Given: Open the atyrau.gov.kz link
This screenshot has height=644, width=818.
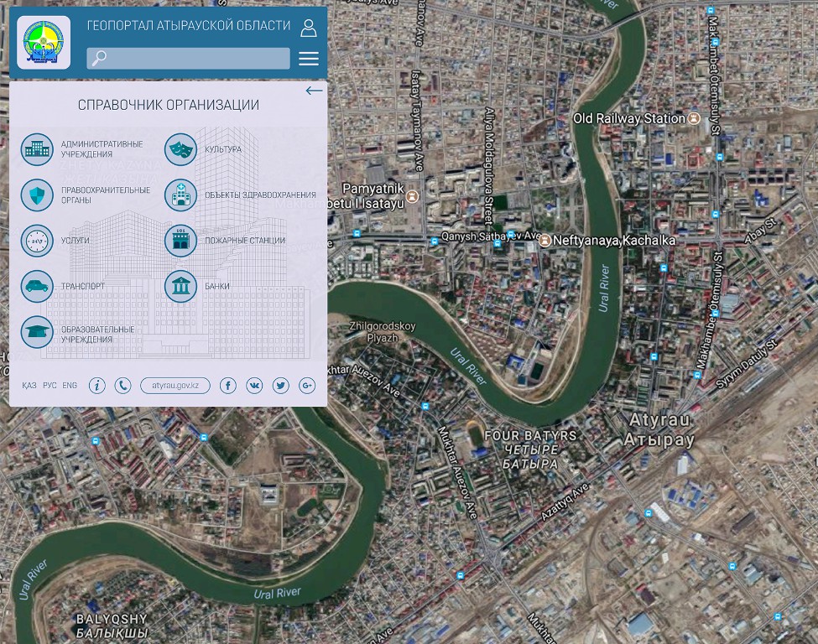Looking at the screenshot, I should pos(175,386).
